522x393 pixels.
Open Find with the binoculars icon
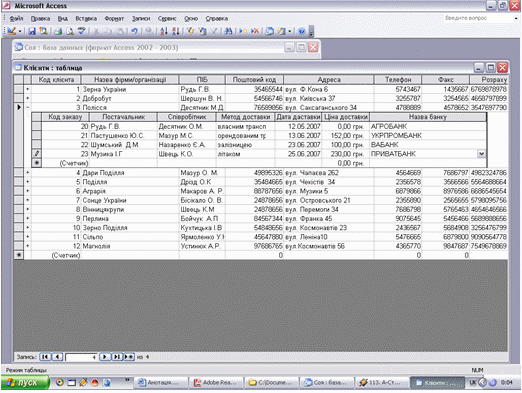coord(228,31)
